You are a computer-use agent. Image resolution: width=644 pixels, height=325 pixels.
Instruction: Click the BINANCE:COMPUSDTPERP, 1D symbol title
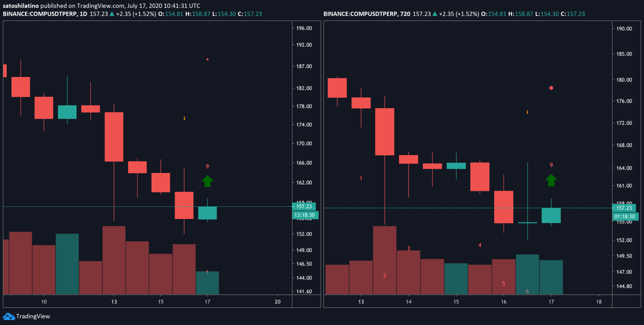[x=45, y=14]
